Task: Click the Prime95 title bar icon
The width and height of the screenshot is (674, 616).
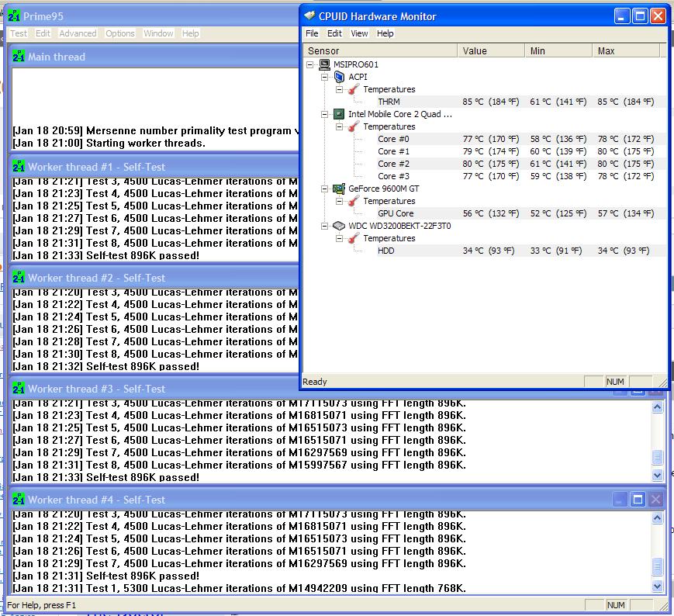Action: (14, 16)
